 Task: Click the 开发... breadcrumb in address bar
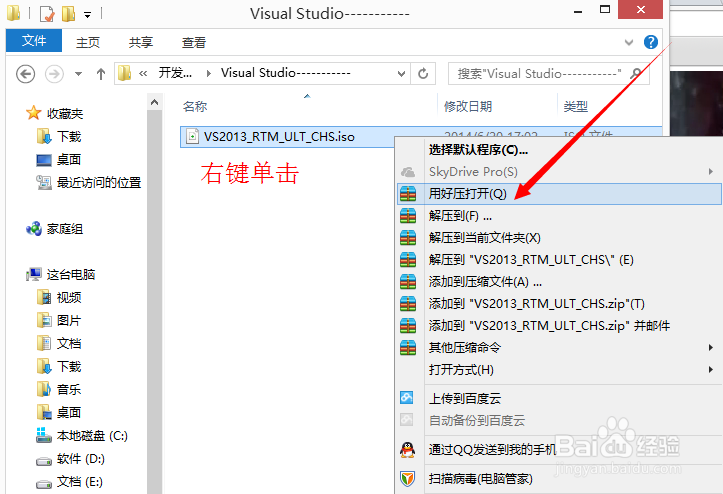coord(175,73)
